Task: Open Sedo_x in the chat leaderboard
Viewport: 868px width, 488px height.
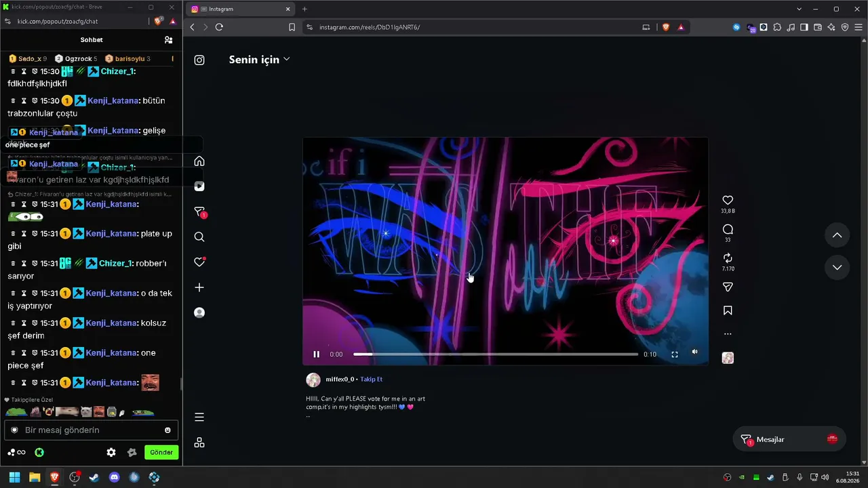Action: click(x=28, y=59)
